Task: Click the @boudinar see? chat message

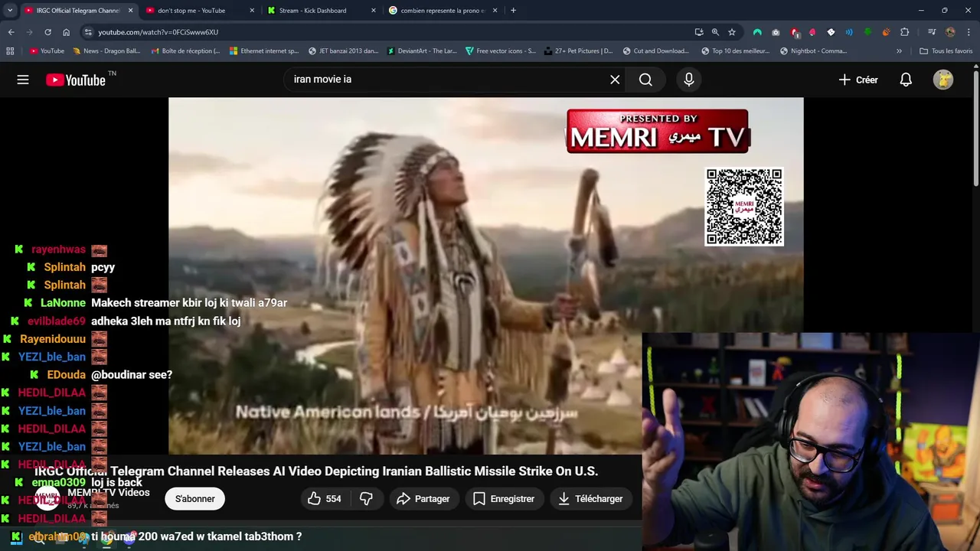Action: [x=132, y=375]
